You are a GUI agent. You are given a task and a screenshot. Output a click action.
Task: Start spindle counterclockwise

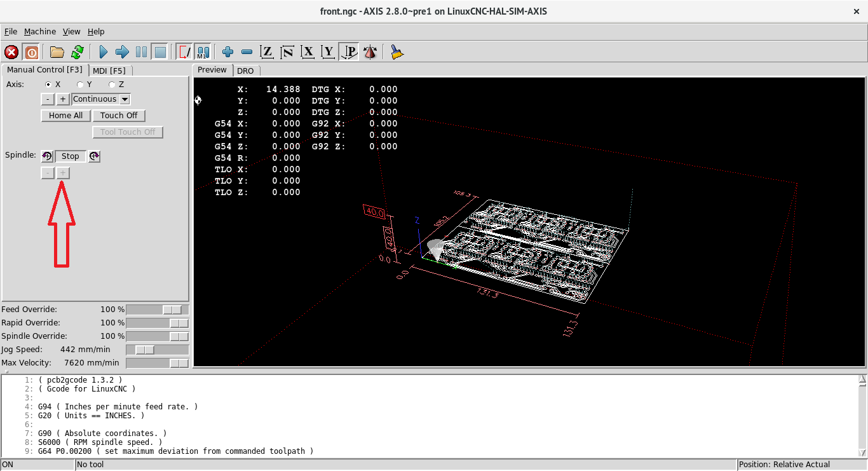tap(47, 156)
